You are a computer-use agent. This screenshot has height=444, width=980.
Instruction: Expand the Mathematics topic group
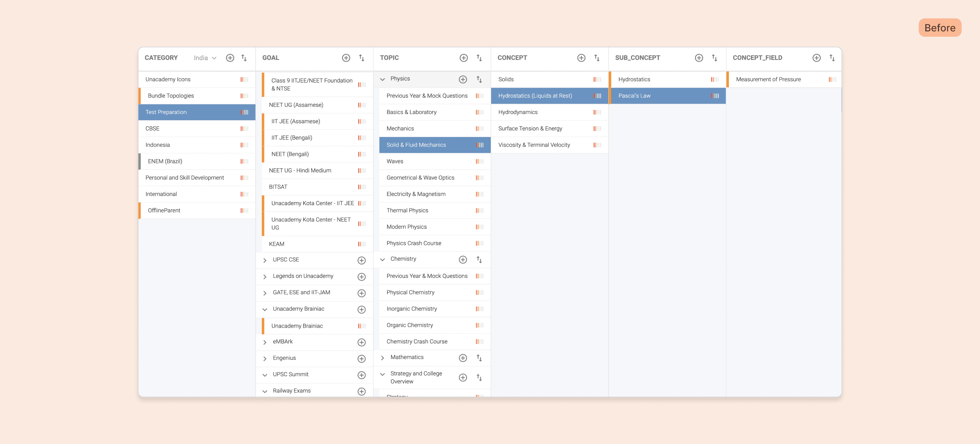coord(382,358)
